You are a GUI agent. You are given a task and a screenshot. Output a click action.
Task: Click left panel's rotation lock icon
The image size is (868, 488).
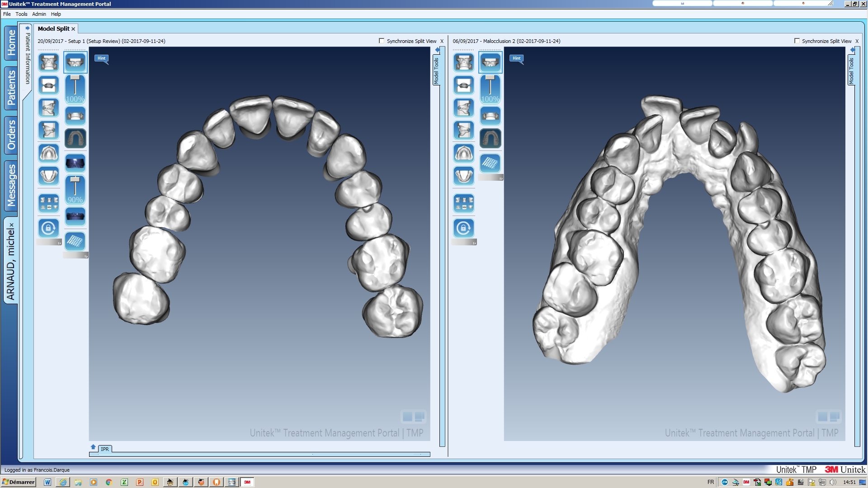(48, 228)
